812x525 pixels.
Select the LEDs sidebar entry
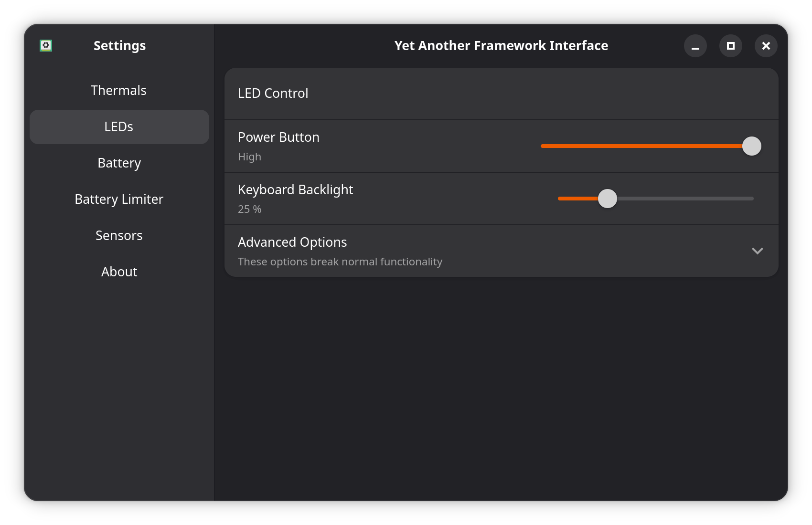(118, 126)
